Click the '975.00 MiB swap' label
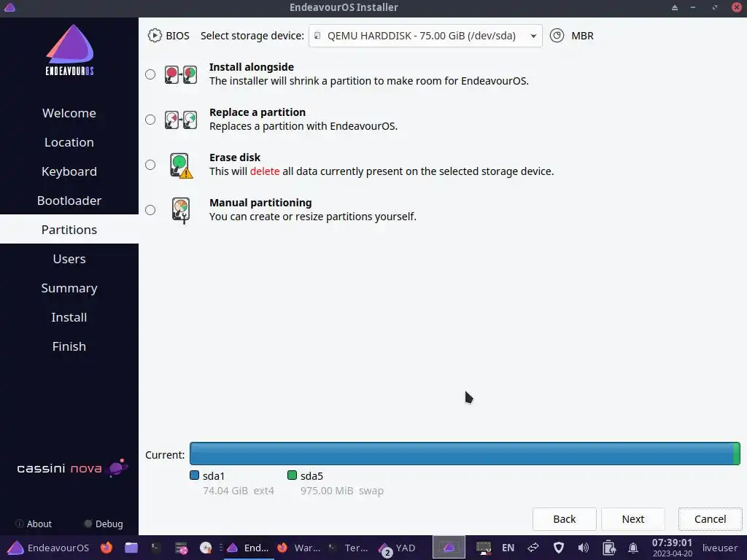 [x=341, y=491]
